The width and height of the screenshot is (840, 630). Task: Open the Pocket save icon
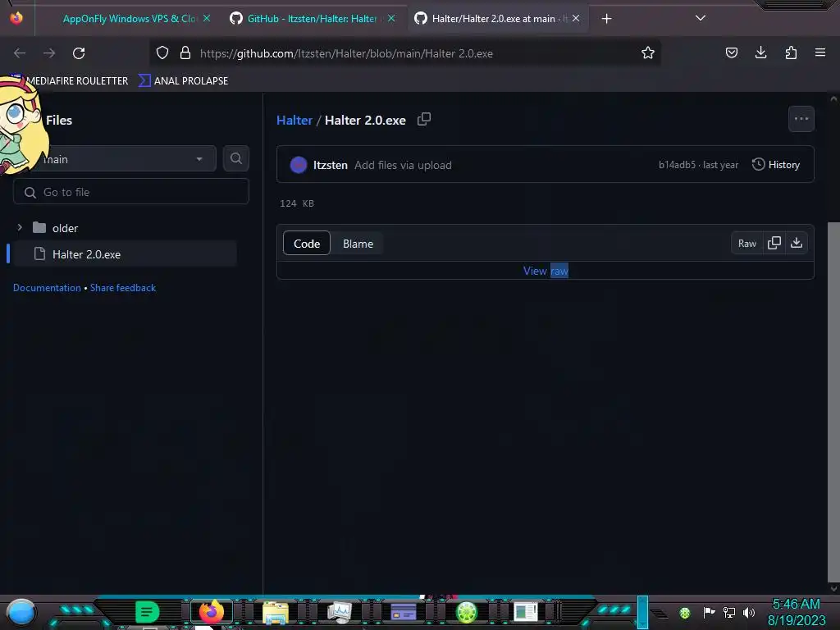pyautogui.click(x=731, y=52)
